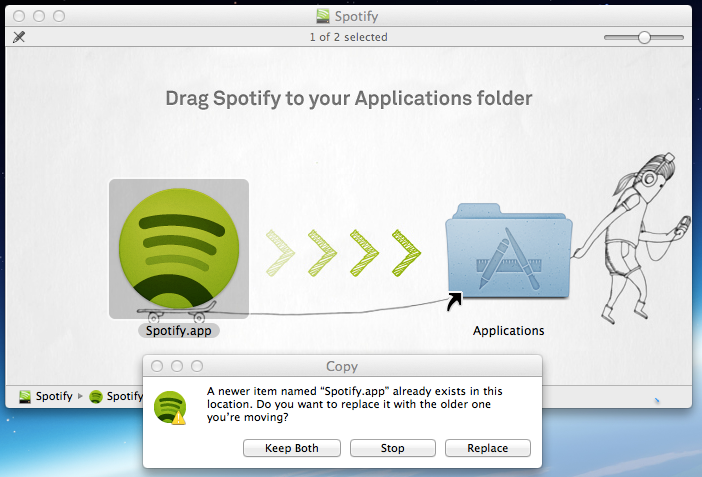The height and width of the screenshot is (477, 702).
Task: Choose Keep Both in Copy dialog
Action: 291,448
